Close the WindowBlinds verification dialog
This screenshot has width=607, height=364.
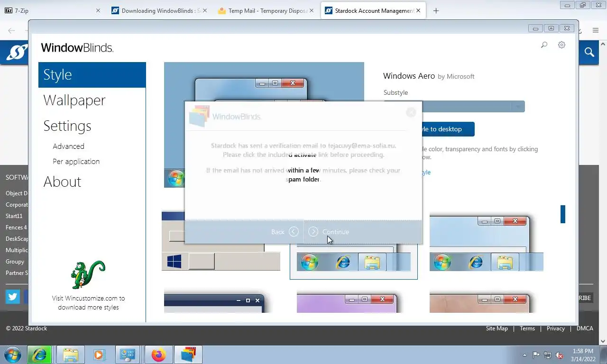click(411, 112)
